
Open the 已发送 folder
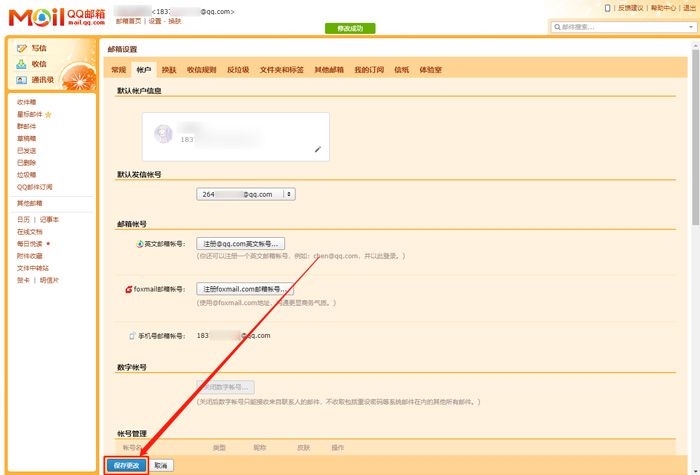click(26, 151)
